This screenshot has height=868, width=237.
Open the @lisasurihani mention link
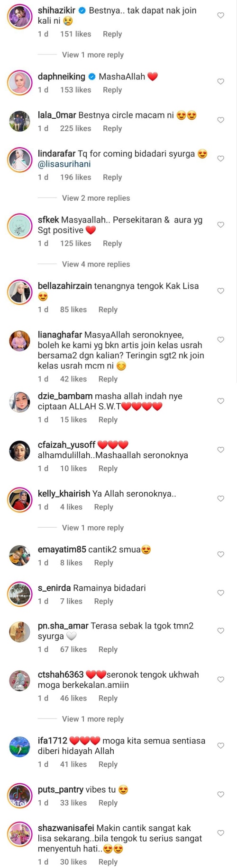[64, 164]
